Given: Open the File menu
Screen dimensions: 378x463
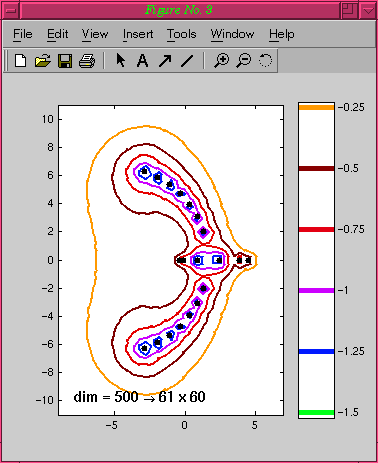Looking at the screenshot, I should pos(23,34).
